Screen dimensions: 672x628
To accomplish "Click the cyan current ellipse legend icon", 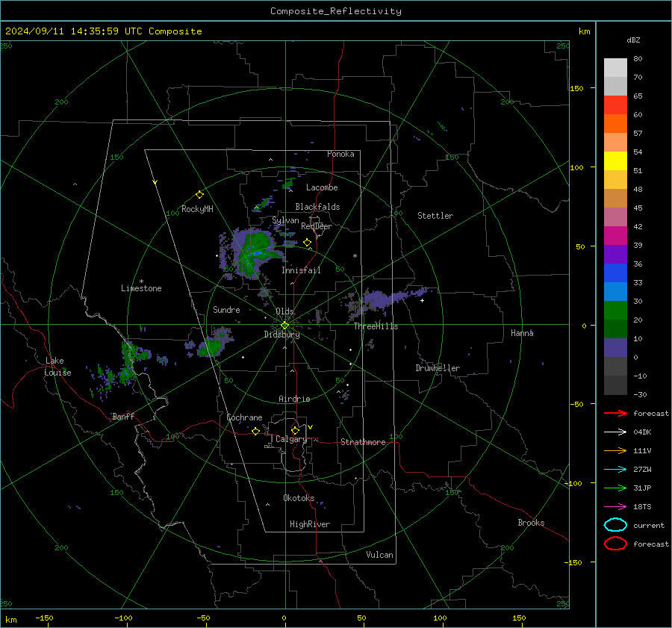I will click(615, 525).
